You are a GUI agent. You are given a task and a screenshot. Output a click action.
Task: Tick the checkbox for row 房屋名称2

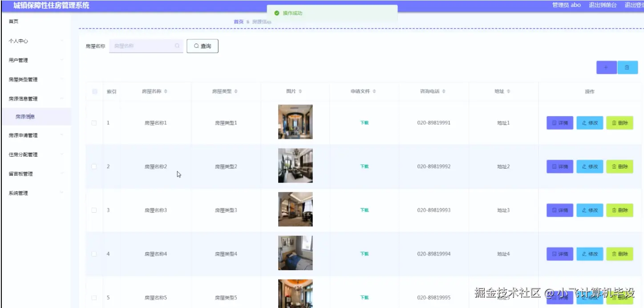pyautogui.click(x=94, y=166)
